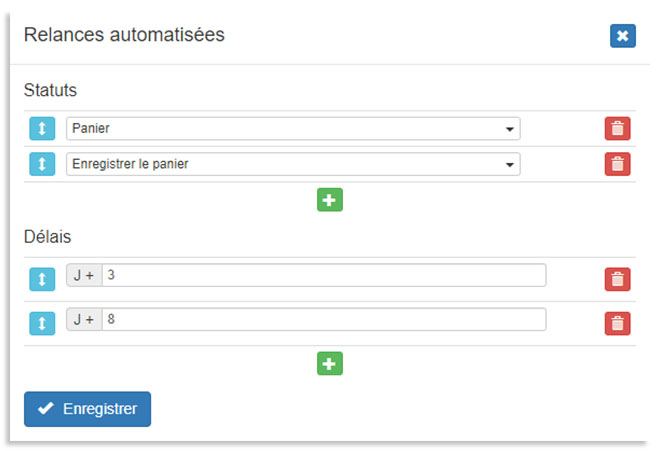Save with the blue Enregistrer button
660x451 pixels.
click(87, 409)
